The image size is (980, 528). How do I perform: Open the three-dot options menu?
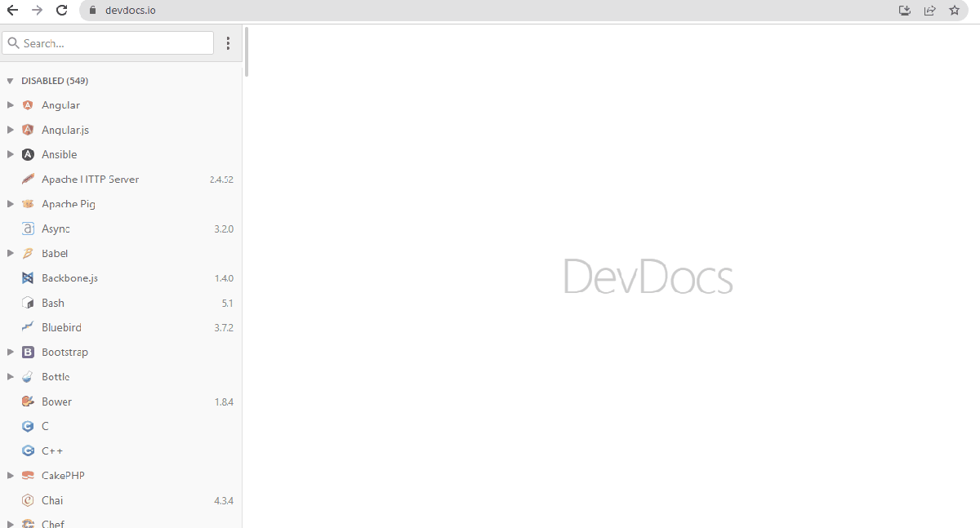tap(228, 42)
